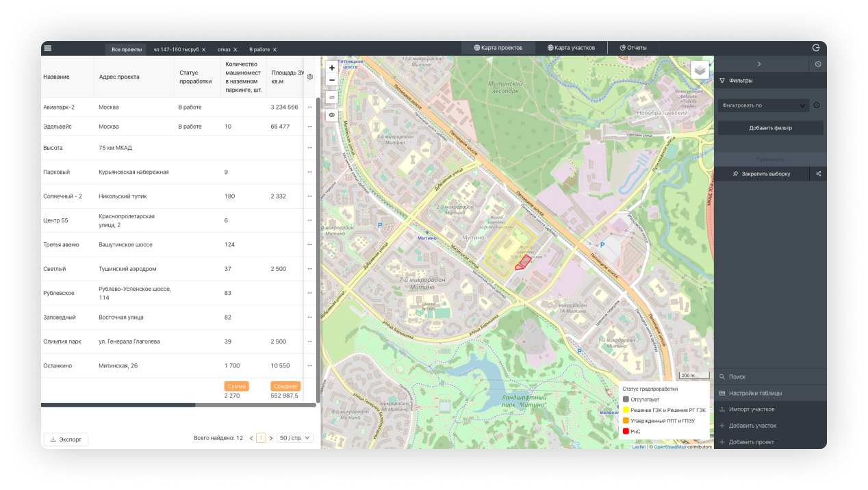The height and width of the screenshot is (490, 868).
Task: Click the 'Экспорт' button
Action: coord(66,439)
